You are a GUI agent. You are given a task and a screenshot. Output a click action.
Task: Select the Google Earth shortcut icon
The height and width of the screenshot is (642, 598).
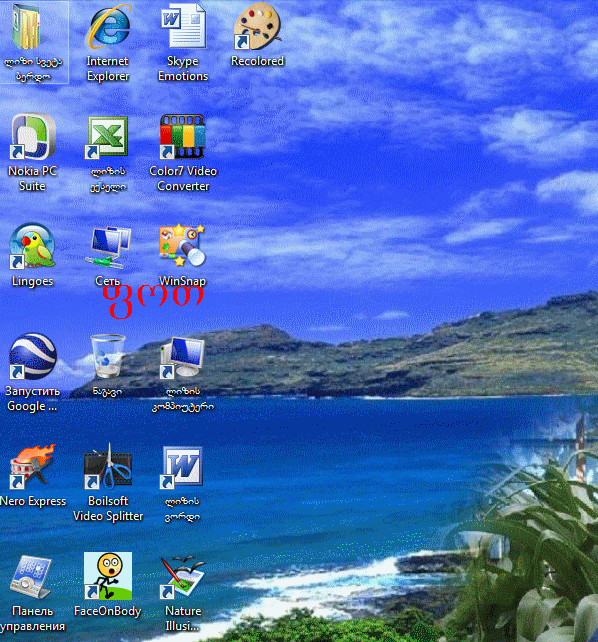pyautogui.click(x=33, y=356)
